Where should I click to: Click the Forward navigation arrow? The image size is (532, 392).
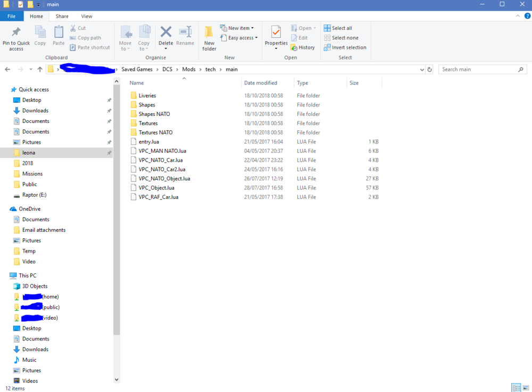click(x=20, y=69)
